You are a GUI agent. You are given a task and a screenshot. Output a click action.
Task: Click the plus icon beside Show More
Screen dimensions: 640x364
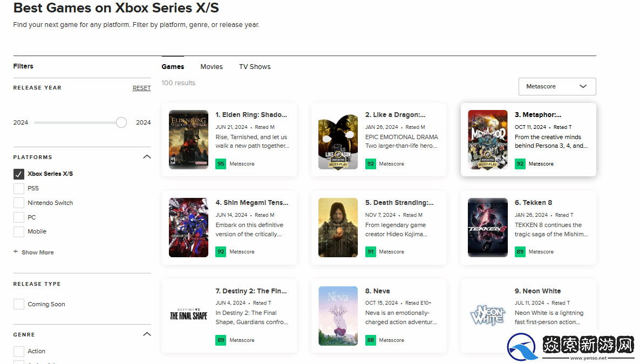(x=16, y=252)
